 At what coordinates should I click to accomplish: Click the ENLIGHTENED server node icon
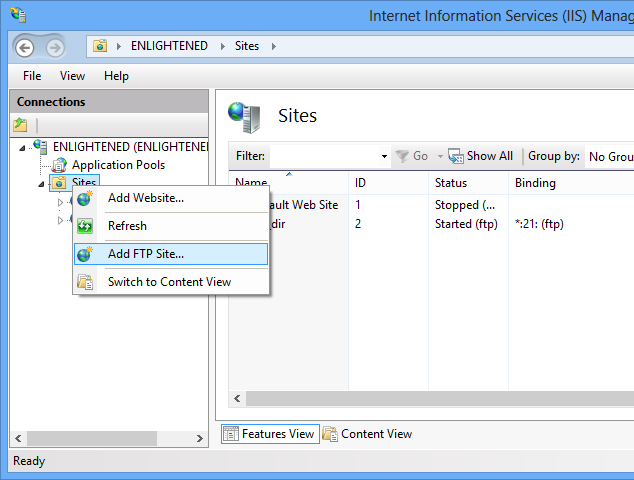coord(40,146)
